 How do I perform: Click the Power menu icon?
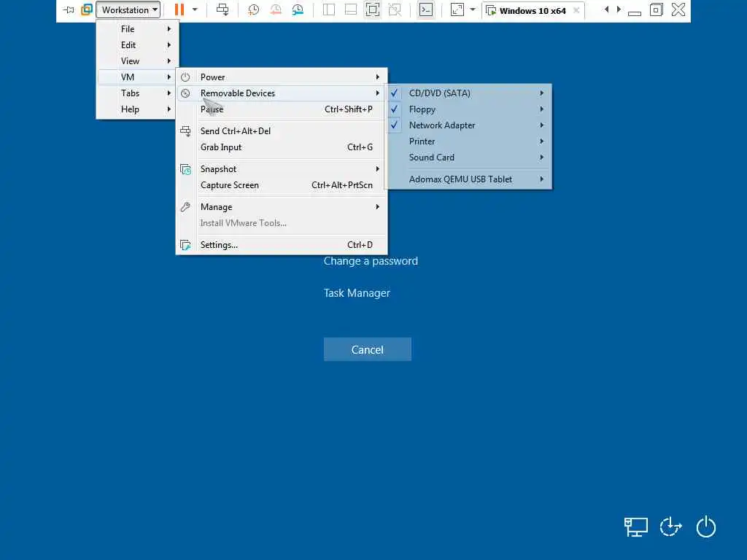pyautogui.click(x=185, y=77)
